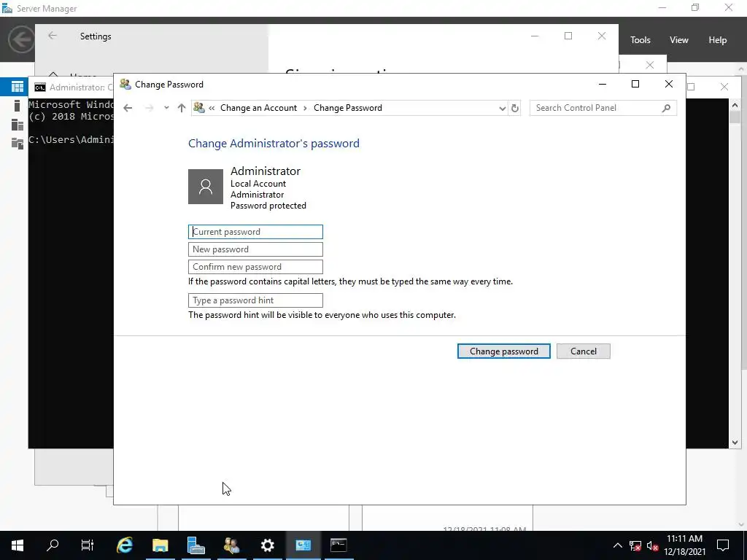Screen dimensions: 747x560
Task: Switch to Server Manager taskbar button
Action: pyautogui.click(x=196, y=545)
